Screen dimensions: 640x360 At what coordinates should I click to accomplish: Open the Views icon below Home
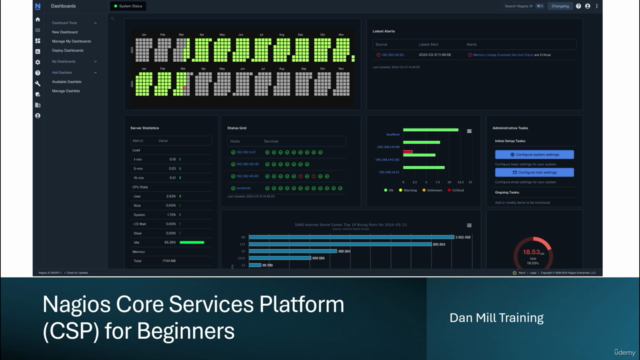coord(38,30)
